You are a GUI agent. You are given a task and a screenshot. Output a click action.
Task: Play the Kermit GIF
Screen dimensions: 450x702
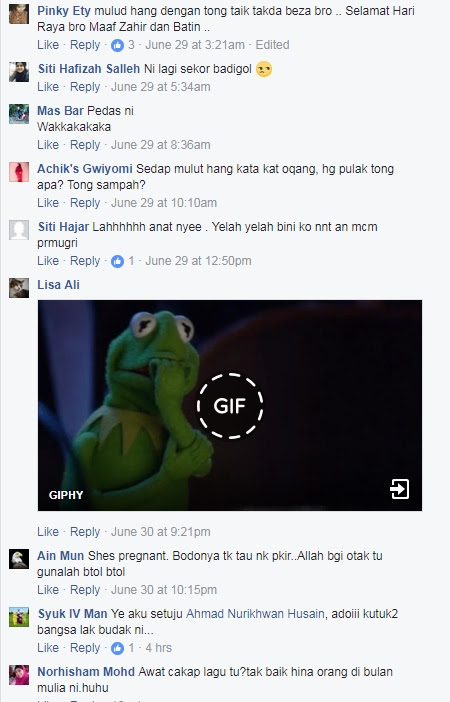click(230, 406)
